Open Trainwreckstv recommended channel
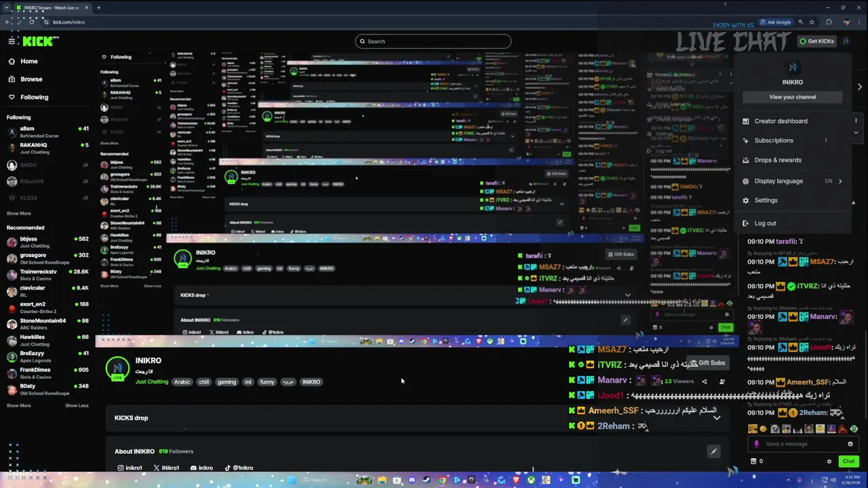 point(47,274)
